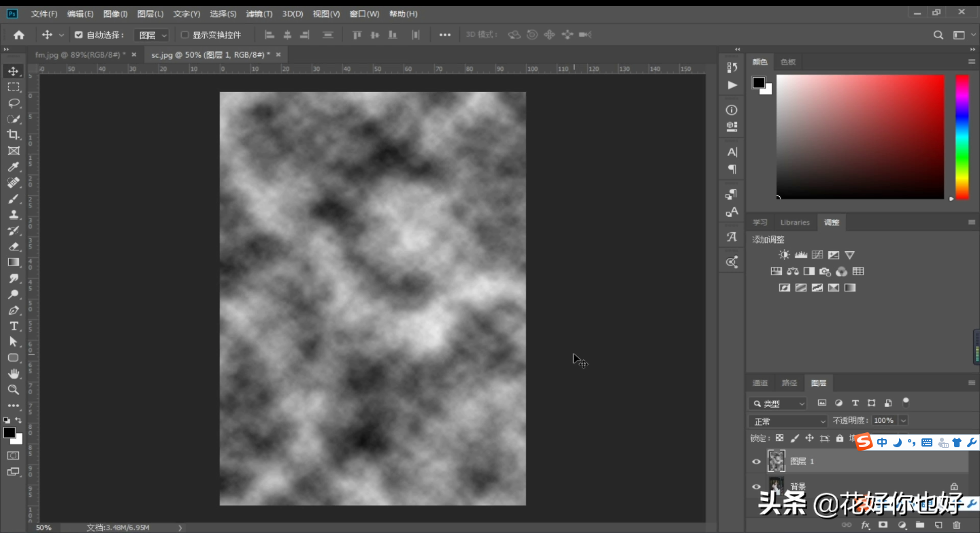The image size is (980, 533).
Task: Select the Zoom tool
Action: (x=14, y=389)
